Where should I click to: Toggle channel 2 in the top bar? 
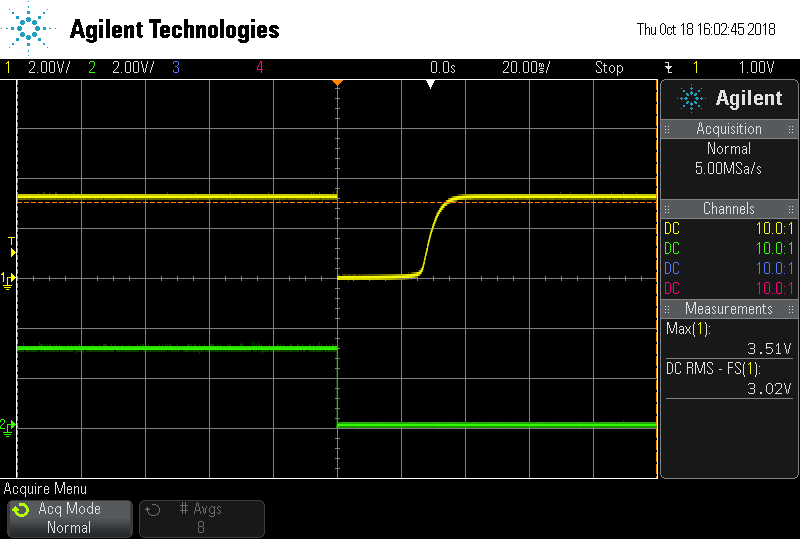click(x=121, y=67)
